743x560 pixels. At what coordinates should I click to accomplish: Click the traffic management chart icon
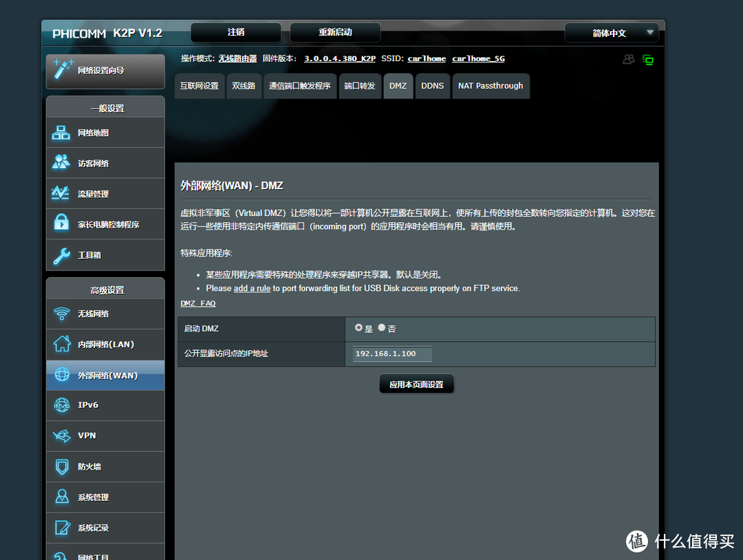[x=61, y=193]
